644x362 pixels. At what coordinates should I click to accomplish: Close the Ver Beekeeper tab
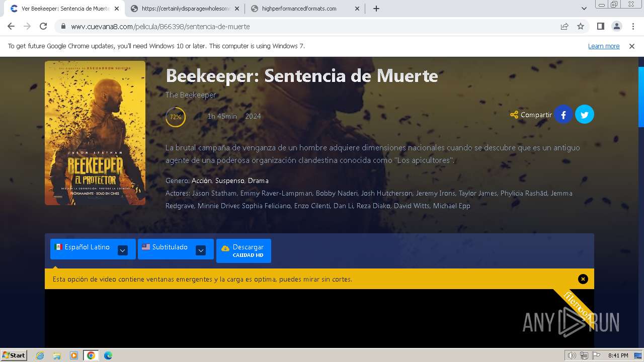[116, 9]
